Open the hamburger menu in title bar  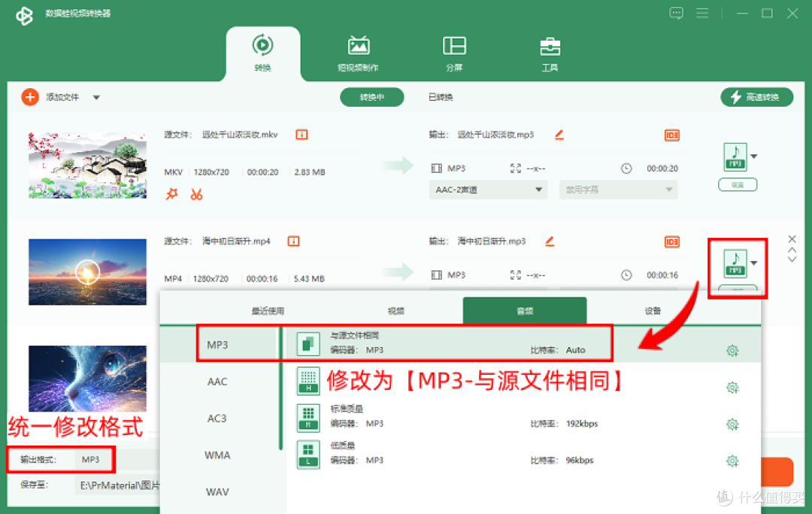pos(702,13)
